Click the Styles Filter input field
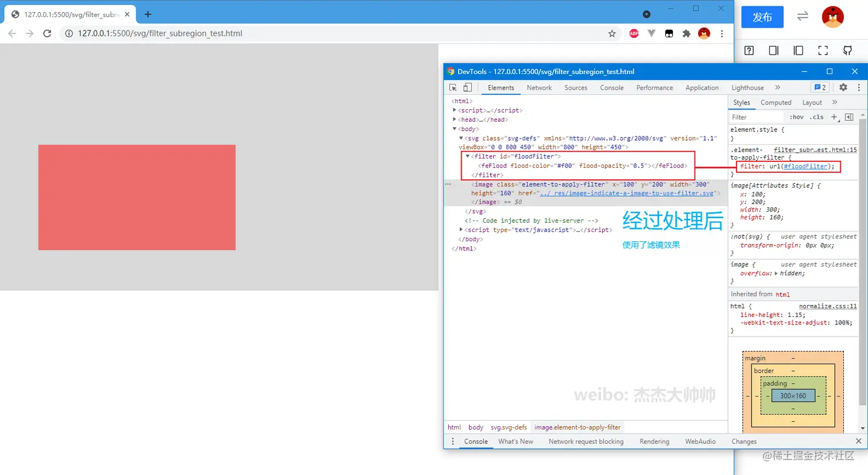Screen dimensions: 868x475 pos(757,117)
